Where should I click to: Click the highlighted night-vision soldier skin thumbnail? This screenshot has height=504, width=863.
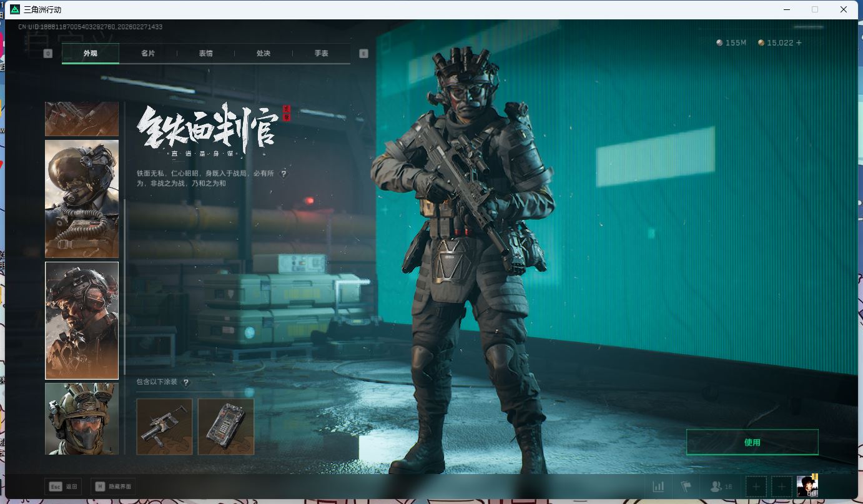pos(82,320)
